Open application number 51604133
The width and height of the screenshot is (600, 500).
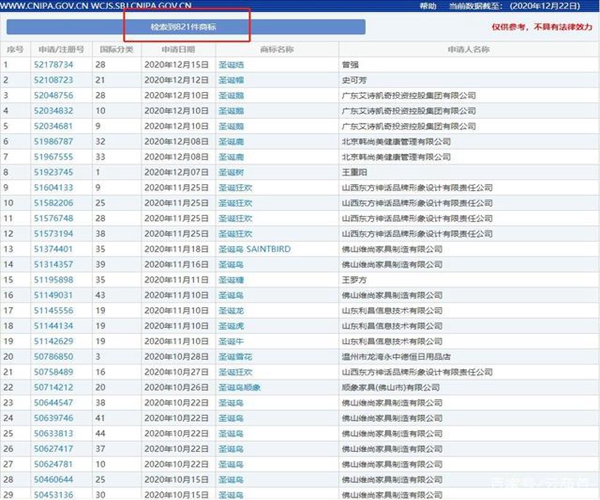click(54, 187)
